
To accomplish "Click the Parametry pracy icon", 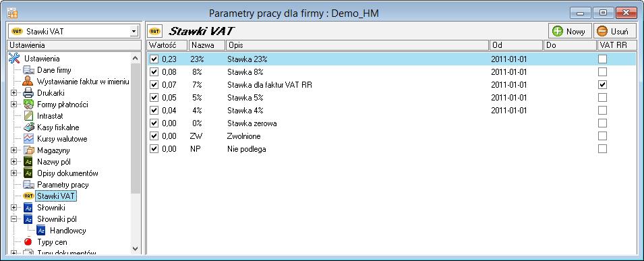I will (x=28, y=185).
